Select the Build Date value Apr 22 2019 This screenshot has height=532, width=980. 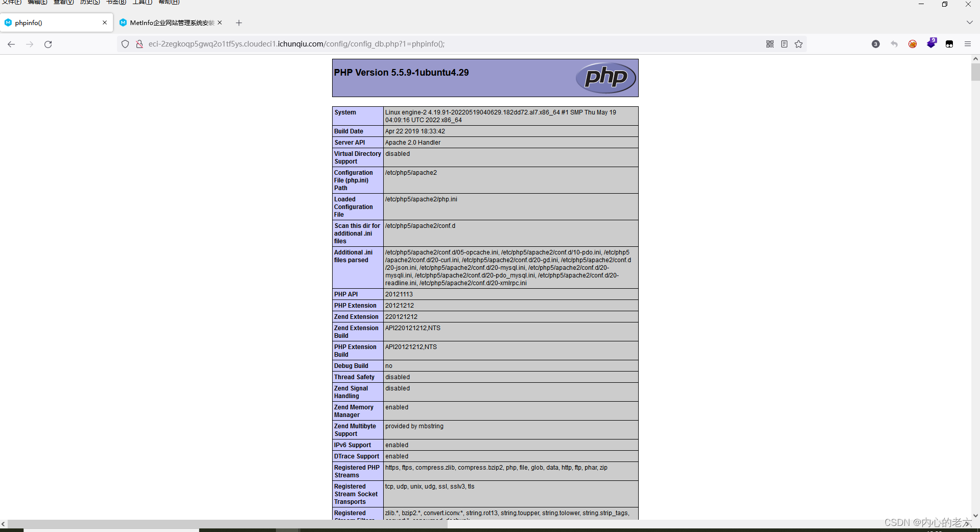(415, 131)
